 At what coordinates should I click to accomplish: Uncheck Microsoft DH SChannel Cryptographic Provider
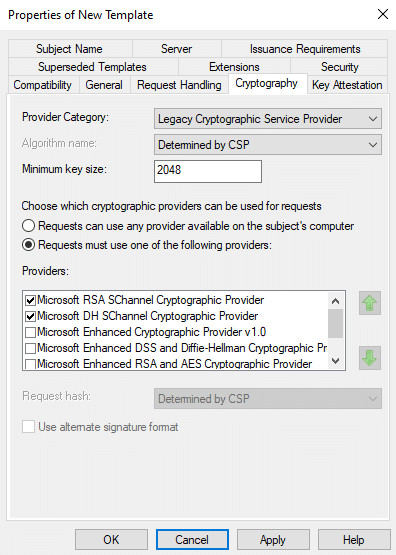[30, 316]
